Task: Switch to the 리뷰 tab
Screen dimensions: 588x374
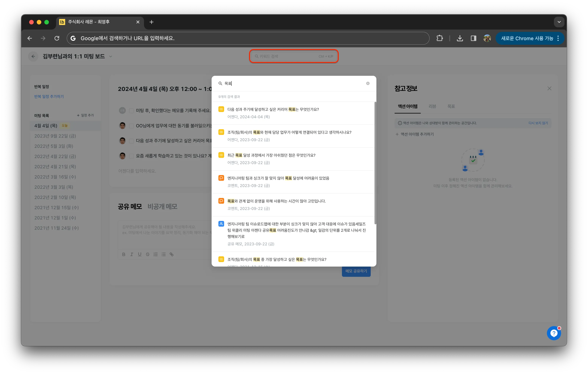Action: (x=432, y=106)
